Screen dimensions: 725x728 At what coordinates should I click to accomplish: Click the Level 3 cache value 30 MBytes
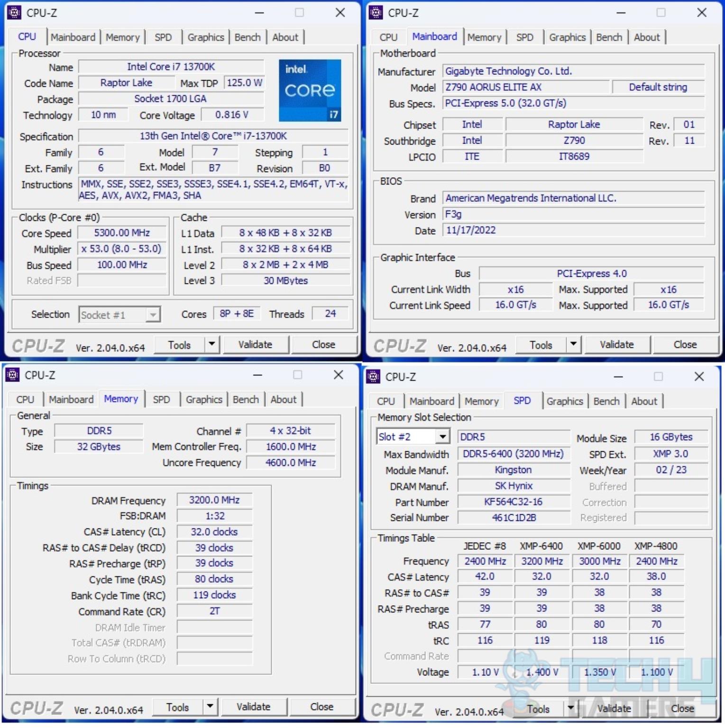click(x=286, y=281)
